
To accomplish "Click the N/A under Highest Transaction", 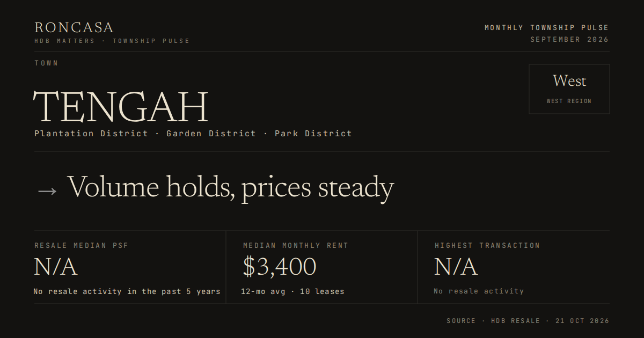I will (x=456, y=267).
